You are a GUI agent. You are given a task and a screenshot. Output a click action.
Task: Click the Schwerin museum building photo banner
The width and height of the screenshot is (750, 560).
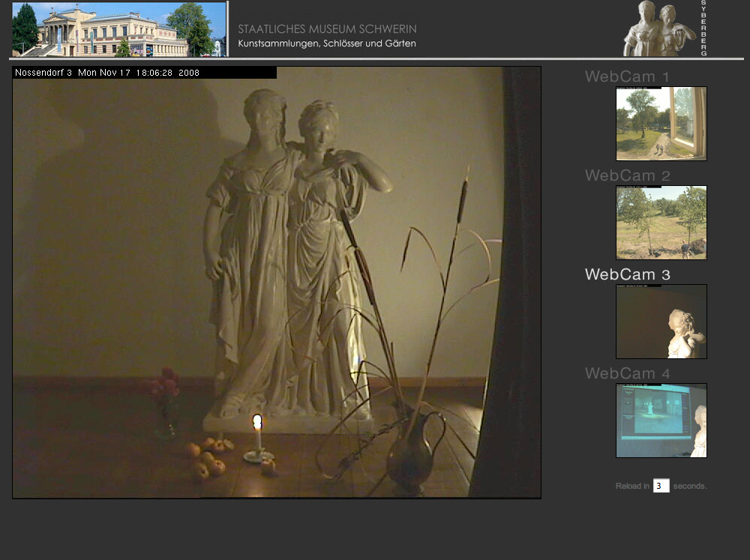pyautogui.click(x=119, y=29)
